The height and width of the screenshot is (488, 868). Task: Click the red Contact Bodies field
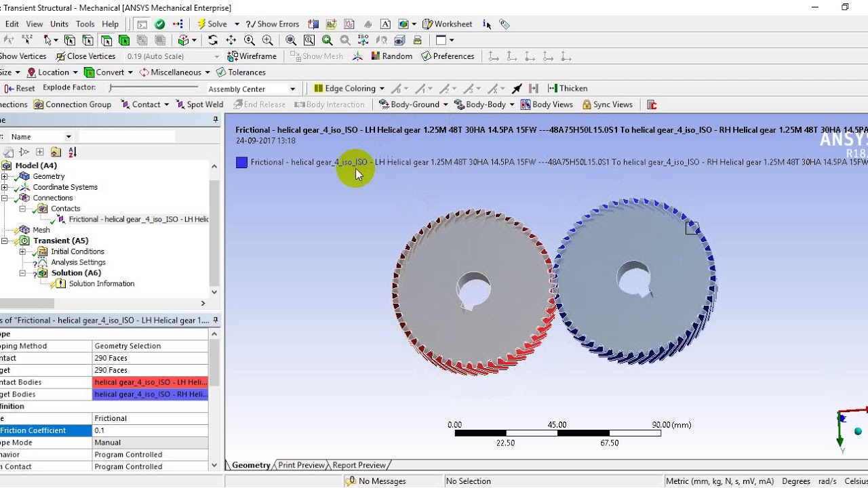click(151, 382)
